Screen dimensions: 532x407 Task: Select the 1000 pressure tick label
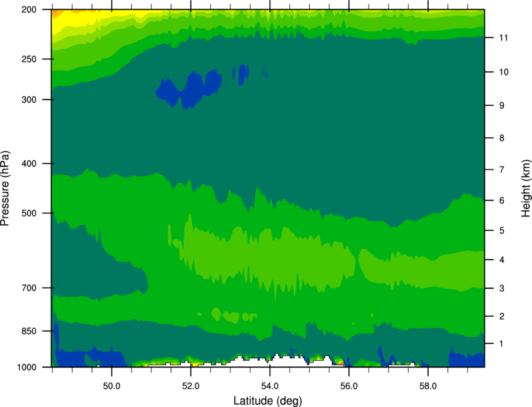click(26, 367)
